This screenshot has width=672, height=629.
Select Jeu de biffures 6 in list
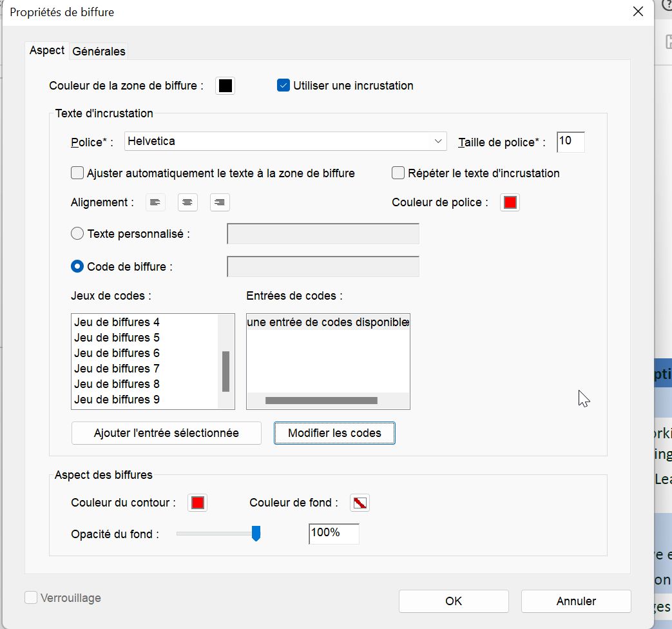(117, 353)
